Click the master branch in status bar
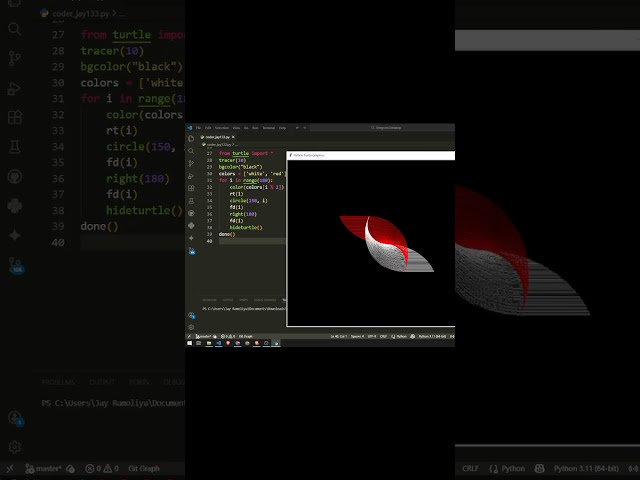This screenshot has height=480, width=640. [x=204, y=336]
